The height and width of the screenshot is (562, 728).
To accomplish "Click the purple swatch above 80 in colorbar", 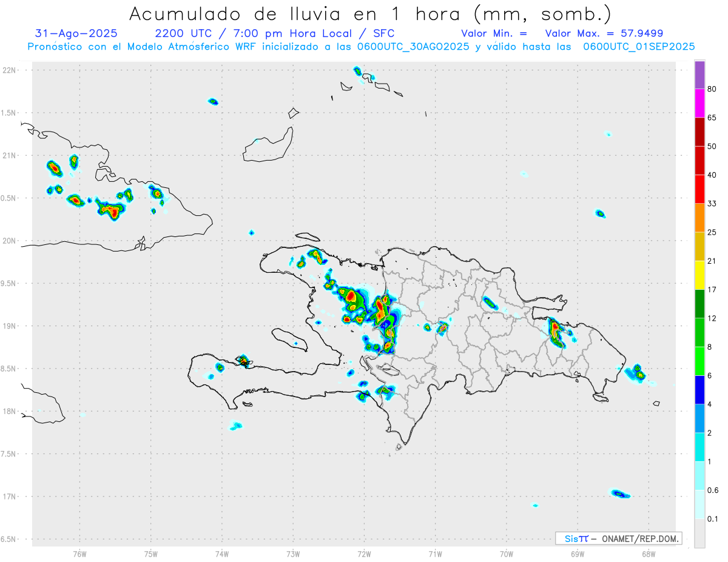I will [x=699, y=75].
